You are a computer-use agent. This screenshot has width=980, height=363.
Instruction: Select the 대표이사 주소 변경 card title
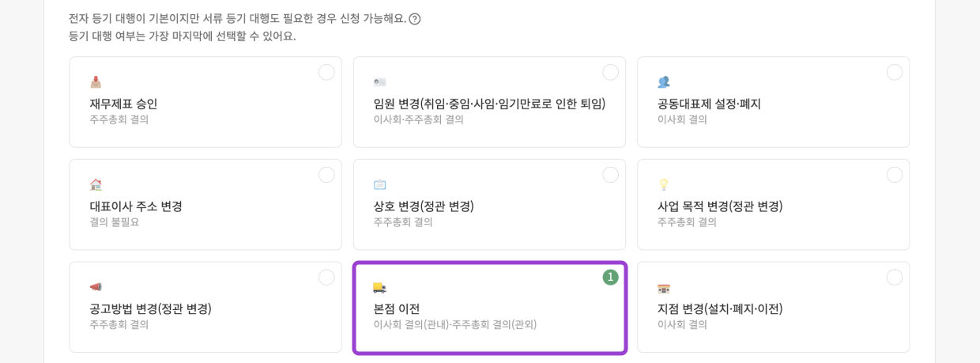pyautogui.click(x=136, y=206)
